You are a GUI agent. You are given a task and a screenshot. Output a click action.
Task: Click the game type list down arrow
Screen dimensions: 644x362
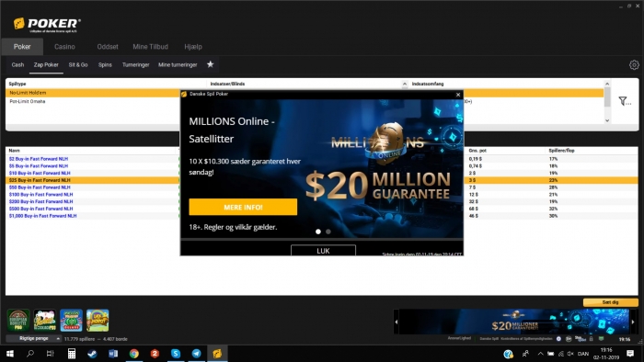[607, 120]
